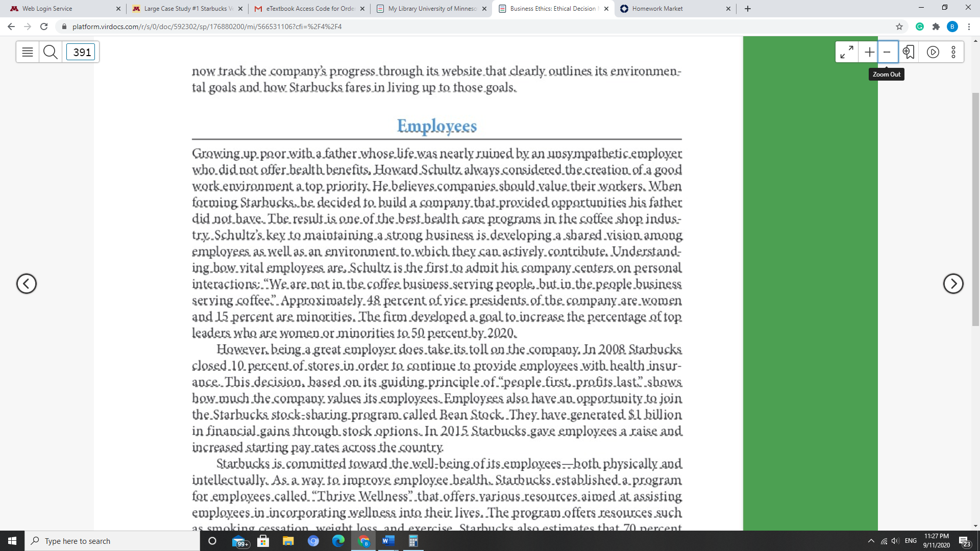The height and width of the screenshot is (551, 980).
Task: Go to the previous page
Action: coord(27,284)
